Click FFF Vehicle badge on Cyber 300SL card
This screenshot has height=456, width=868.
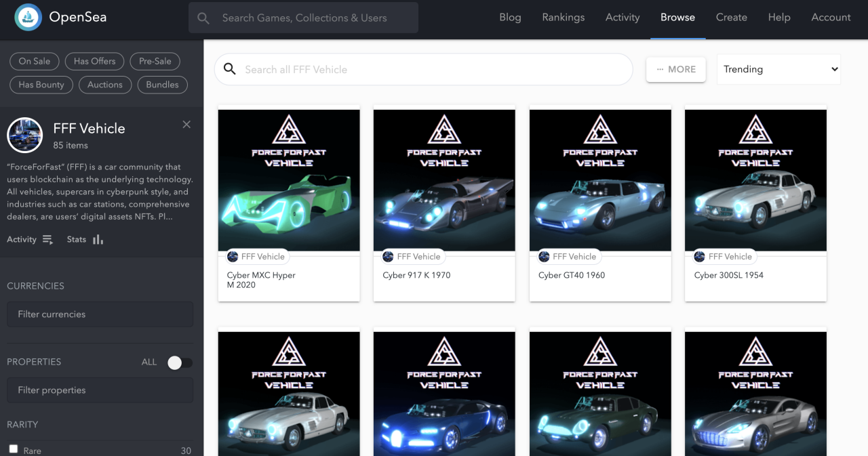[724, 257]
